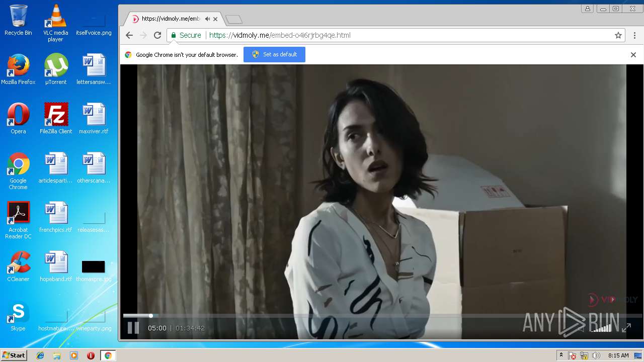644x362 pixels.
Task: Launch Mozilla Firefox from desktop
Action: click(18, 69)
